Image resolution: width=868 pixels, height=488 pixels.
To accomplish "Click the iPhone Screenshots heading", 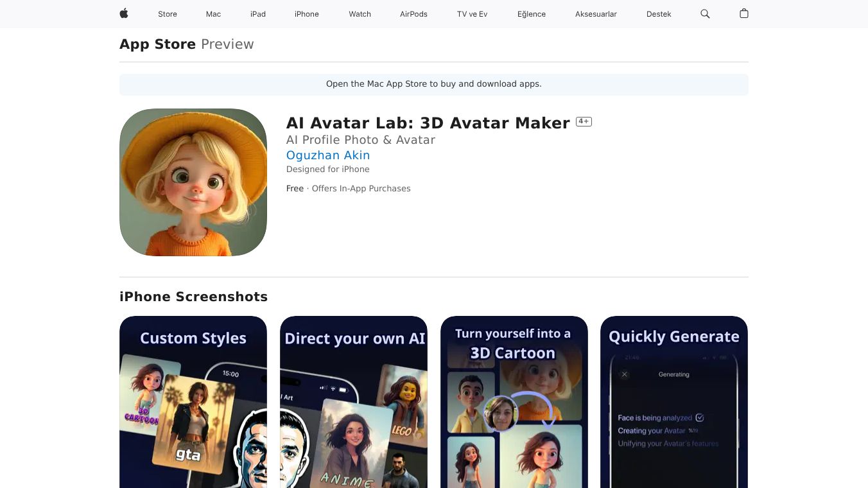I will (x=193, y=297).
